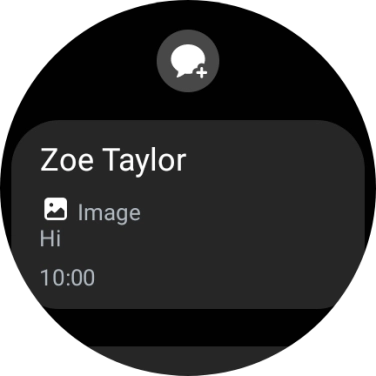
Task: Start a new message with round button
Action: (x=188, y=61)
